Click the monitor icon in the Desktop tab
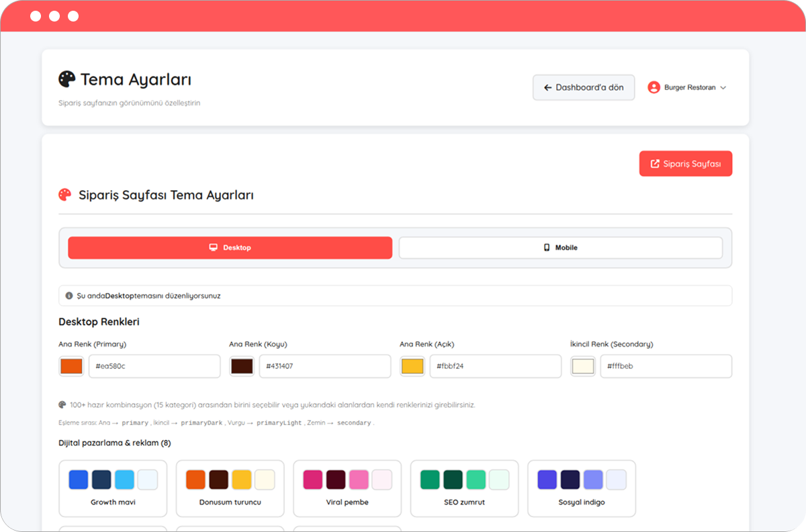 [x=214, y=248]
